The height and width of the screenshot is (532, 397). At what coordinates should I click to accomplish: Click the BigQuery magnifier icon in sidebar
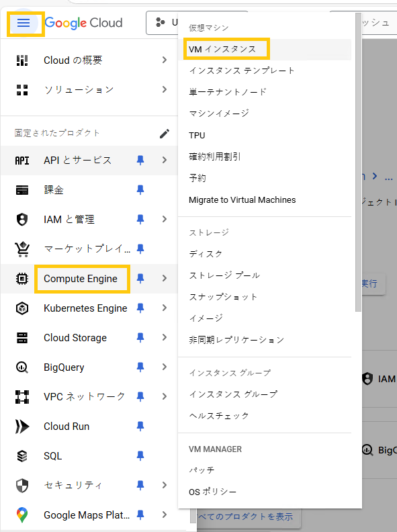(22, 367)
